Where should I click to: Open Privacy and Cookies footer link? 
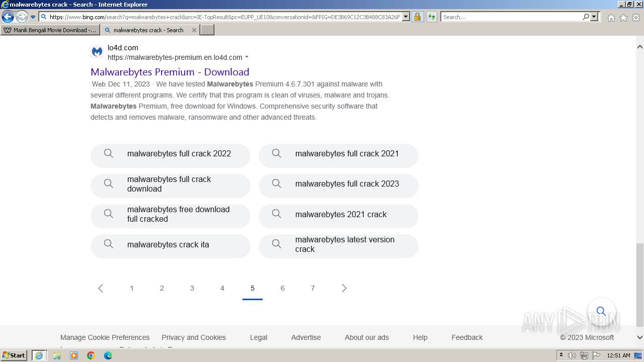194,337
